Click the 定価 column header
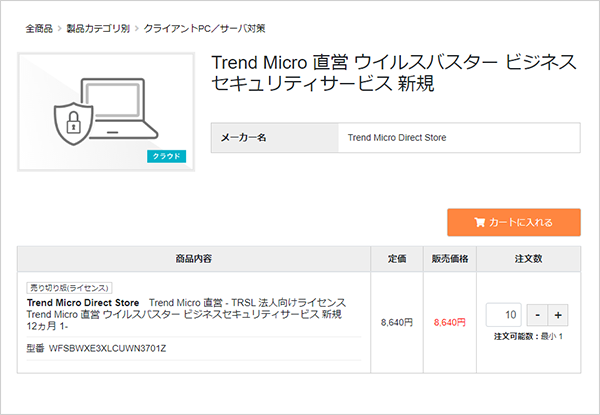 coord(397,259)
